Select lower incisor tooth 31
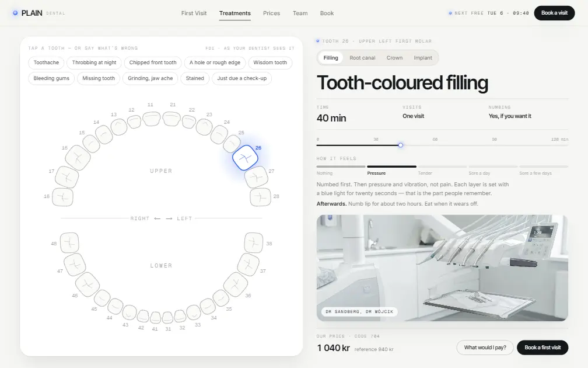Screen dimensions: 588x368 pos(167,317)
